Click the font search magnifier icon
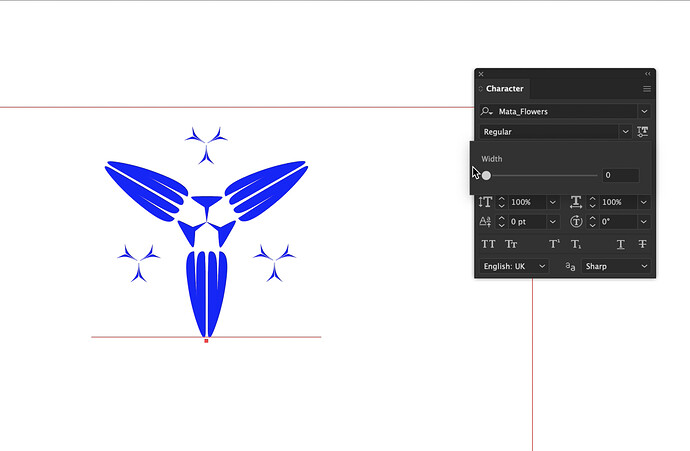Screen dimensions: 690x451 click(486, 111)
